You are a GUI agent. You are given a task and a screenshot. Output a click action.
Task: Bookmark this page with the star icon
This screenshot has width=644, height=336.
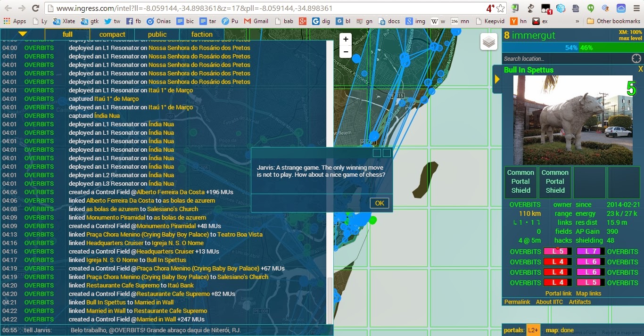tap(500, 8)
